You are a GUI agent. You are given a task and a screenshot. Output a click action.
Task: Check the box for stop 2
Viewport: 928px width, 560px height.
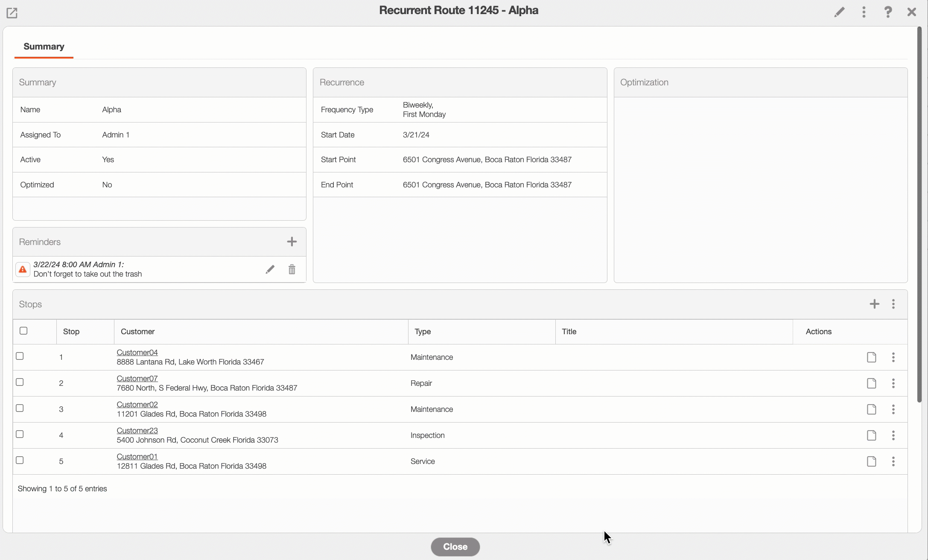click(20, 382)
